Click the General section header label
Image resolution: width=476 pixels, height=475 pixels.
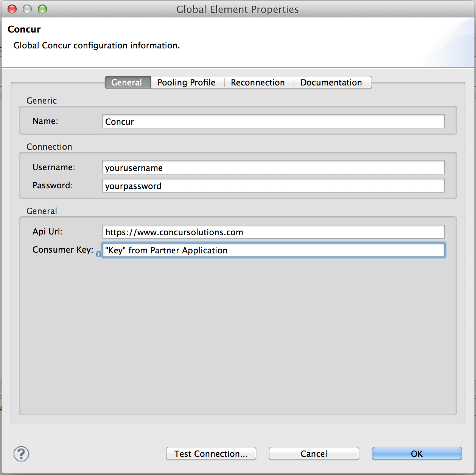(42, 211)
